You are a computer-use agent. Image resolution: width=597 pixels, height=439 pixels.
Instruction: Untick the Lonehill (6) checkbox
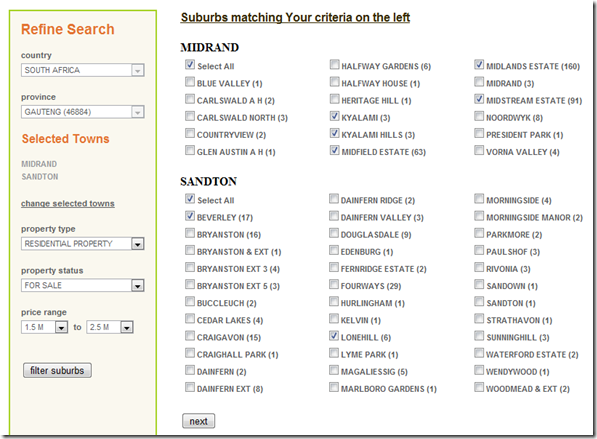[334, 336]
